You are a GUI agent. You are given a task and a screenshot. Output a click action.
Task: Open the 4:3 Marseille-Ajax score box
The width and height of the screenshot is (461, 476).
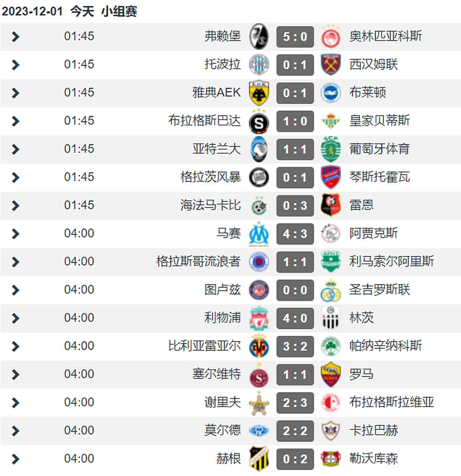point(295,234)
